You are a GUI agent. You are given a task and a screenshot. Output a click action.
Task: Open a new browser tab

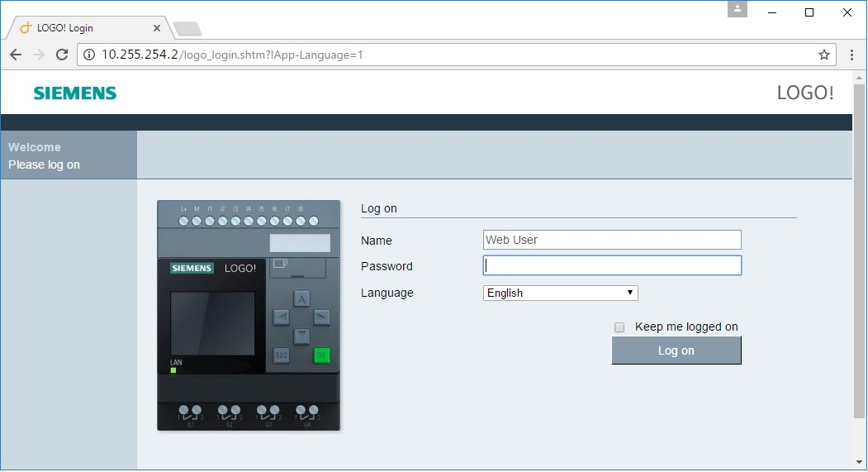point(187,28)
